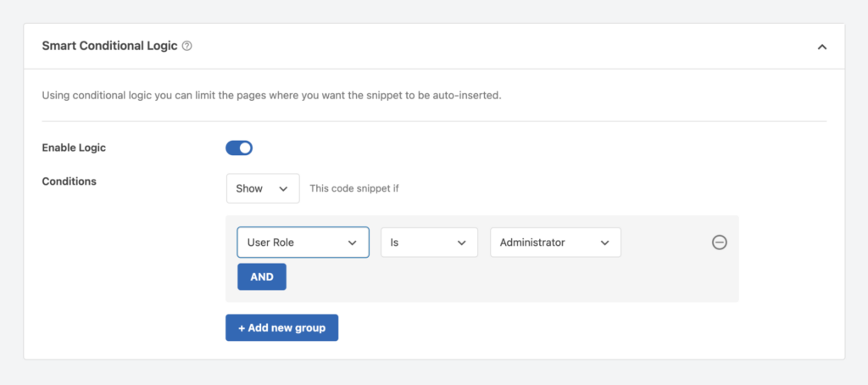This screenshot has height=385, width=868.
Task: Click the white knob of Enable Logic toggle
Action: (245, 148)
